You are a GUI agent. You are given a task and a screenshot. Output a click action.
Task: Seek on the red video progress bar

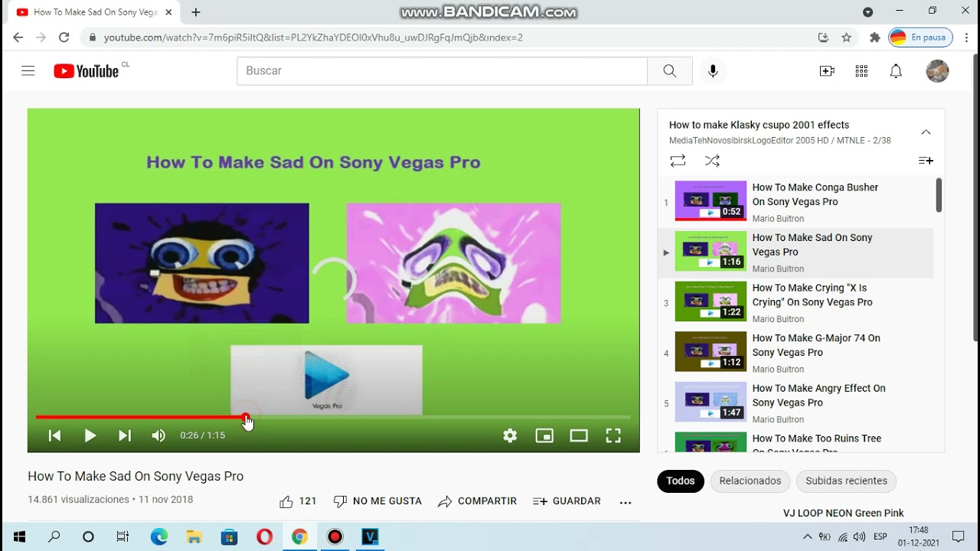coord(333,417)
